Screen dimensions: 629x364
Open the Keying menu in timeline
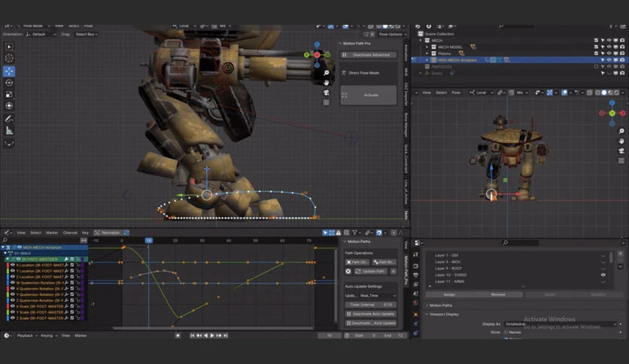[x=48, y=335]
